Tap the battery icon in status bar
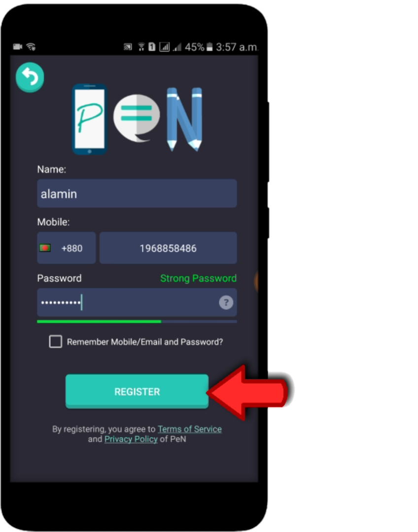418x532 pixels. point(209,47)
